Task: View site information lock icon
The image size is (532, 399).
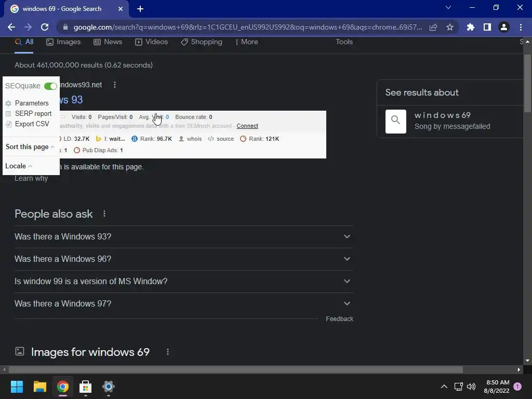Action: coord(65,27)
